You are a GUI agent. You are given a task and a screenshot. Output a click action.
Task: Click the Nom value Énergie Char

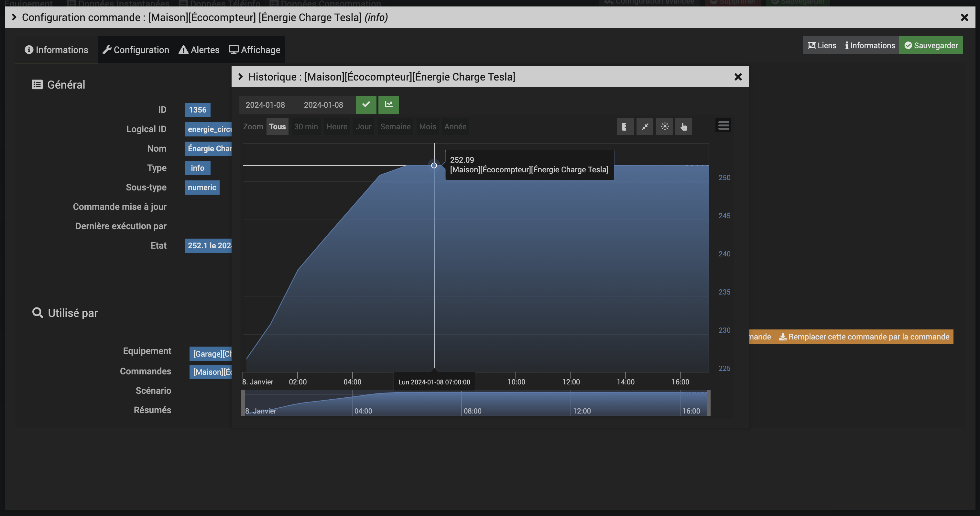point(208,149)
